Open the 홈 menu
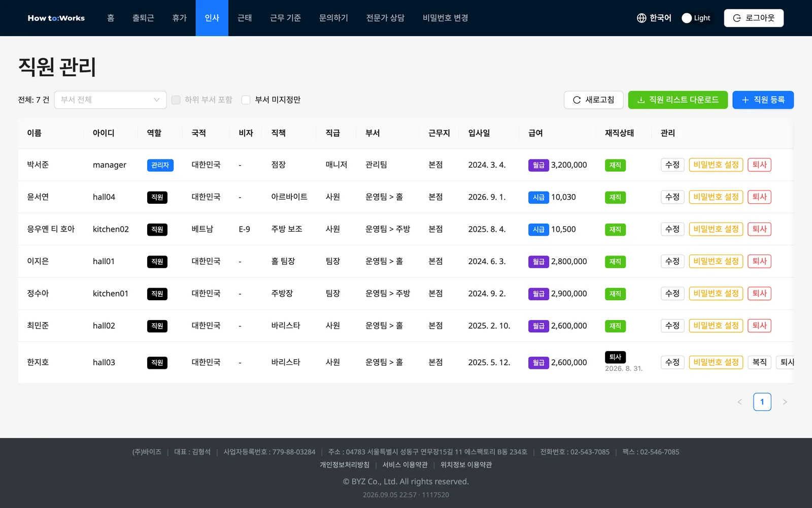812x508 pixels. 111,18
